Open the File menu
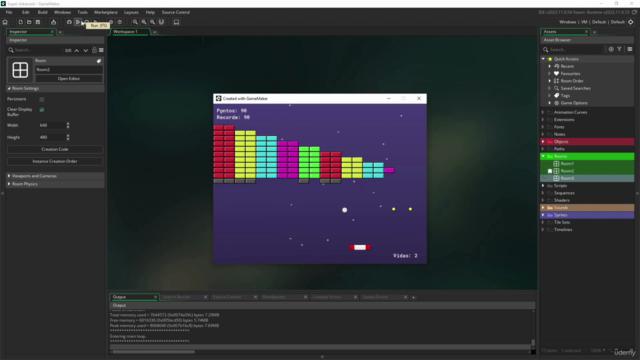Image resolution: width=640 pixels, height=360 pixels. (9, 12)
